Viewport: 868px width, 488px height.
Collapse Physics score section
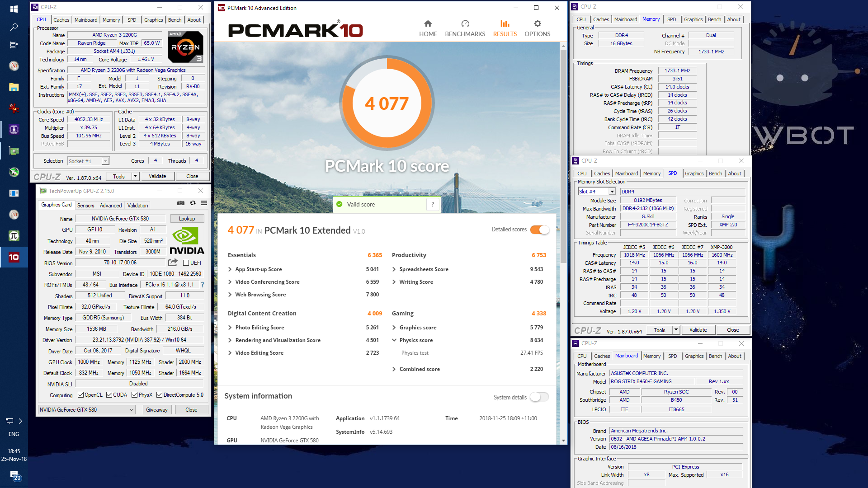[394, 340]
